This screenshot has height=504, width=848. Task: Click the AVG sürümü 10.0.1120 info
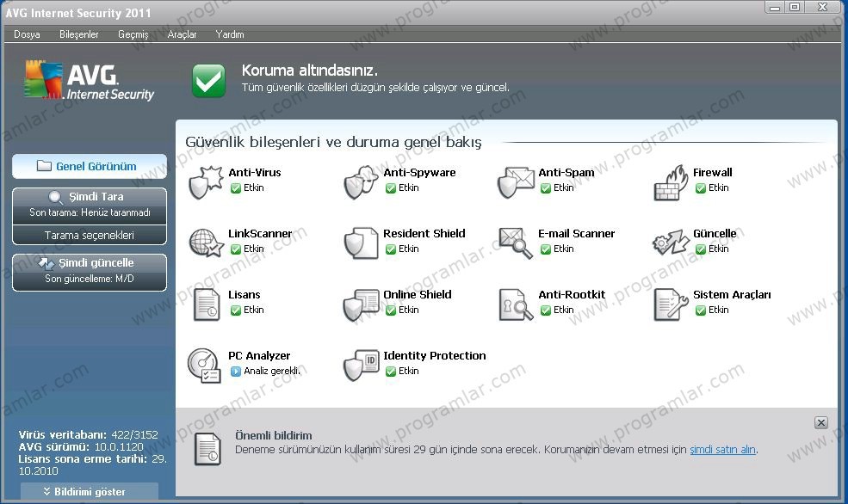pyautogui.click(x=81, y=446)
